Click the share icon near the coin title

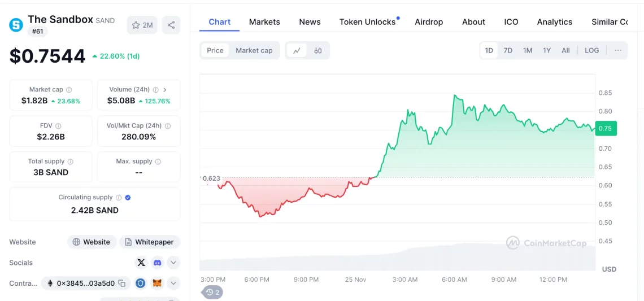click(171, 25)
